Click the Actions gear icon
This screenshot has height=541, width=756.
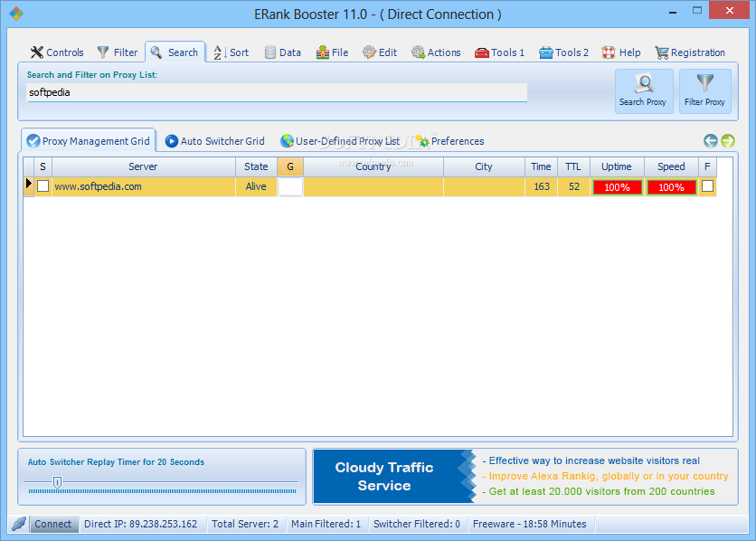pyautogui.click(x=418, y=52)
